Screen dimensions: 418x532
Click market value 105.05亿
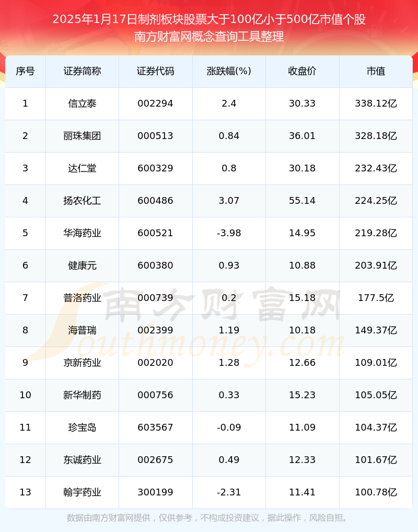376,395
